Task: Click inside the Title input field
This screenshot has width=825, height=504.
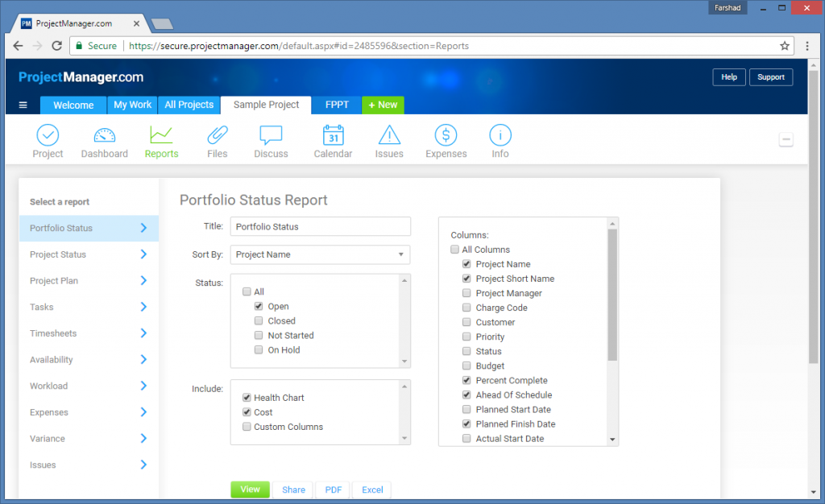Action: (320, 226)
